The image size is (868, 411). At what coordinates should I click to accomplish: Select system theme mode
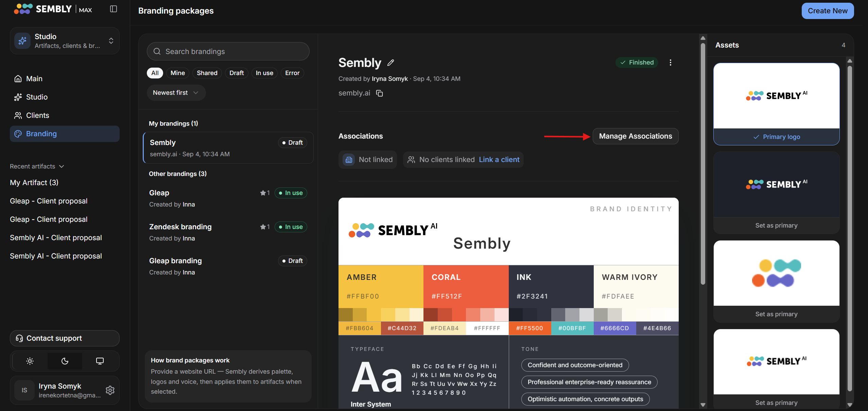pyautogui.click(x=100, y=361)
